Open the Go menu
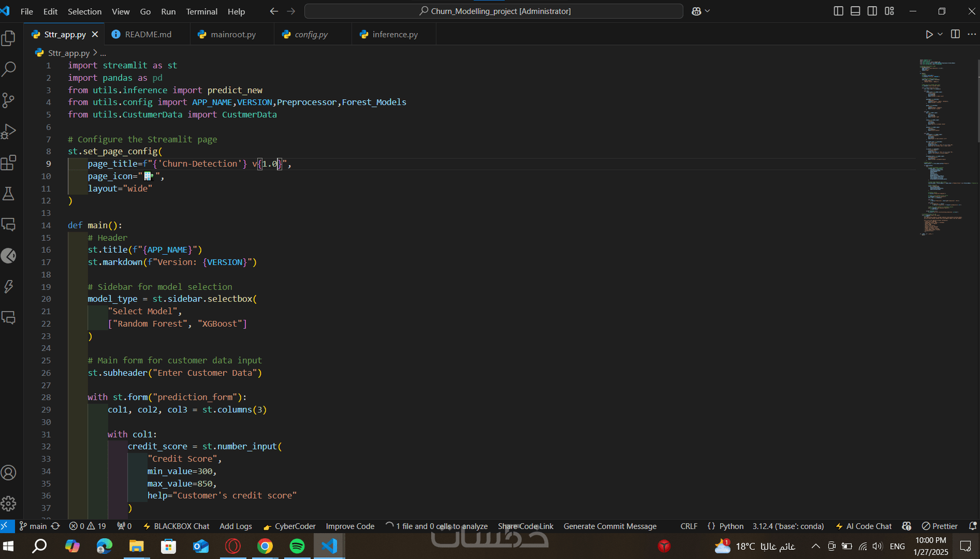Image resolution: width=980 pixels, height=559 pixels. pyautogui.click(x=145, y=11)
